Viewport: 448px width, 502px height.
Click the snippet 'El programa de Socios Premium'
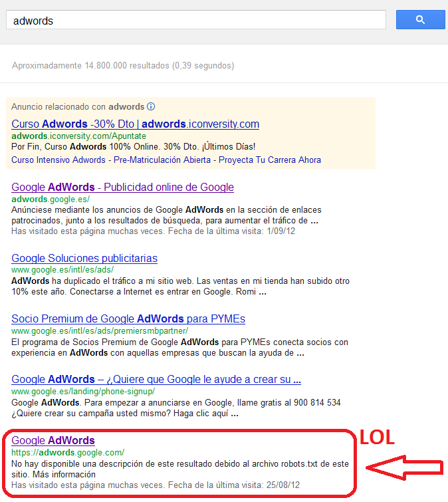coord(72,342)
